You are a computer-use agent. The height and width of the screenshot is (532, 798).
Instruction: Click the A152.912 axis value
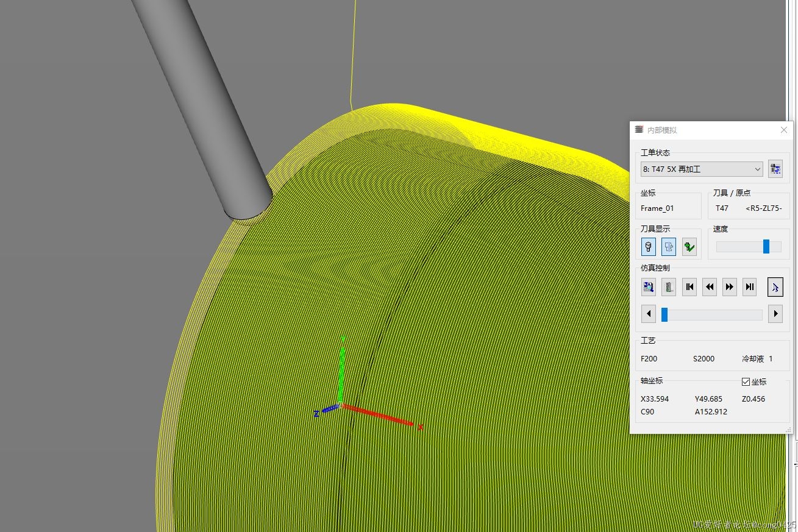point(711,412)
